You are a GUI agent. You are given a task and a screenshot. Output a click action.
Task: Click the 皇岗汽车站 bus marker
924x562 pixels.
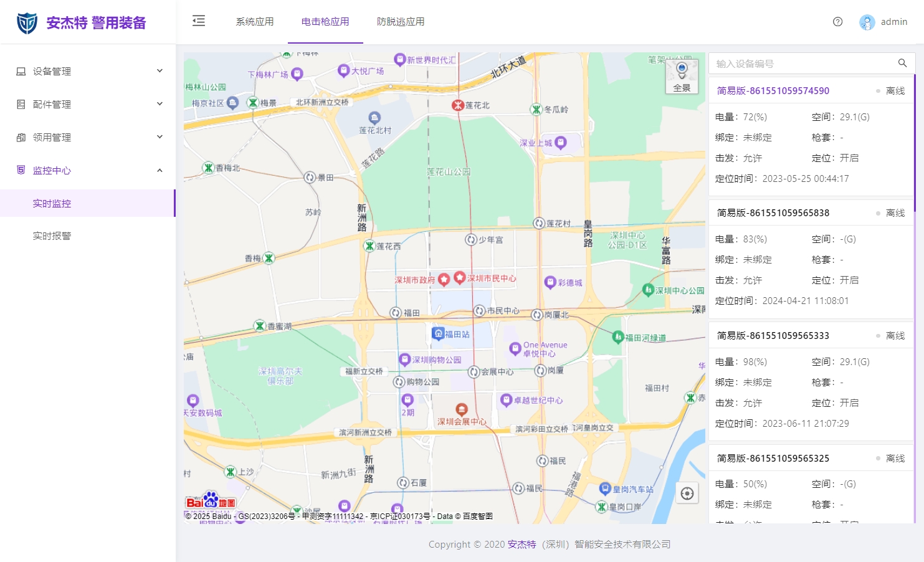[x=605, y=488]
